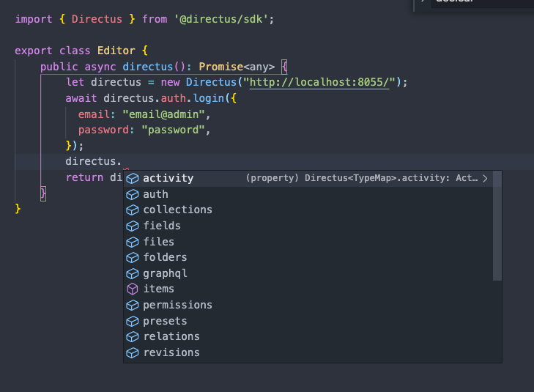This screenshot has height=392, width=534.
Task: Click the 'login' method call
Action: point(209,98)
